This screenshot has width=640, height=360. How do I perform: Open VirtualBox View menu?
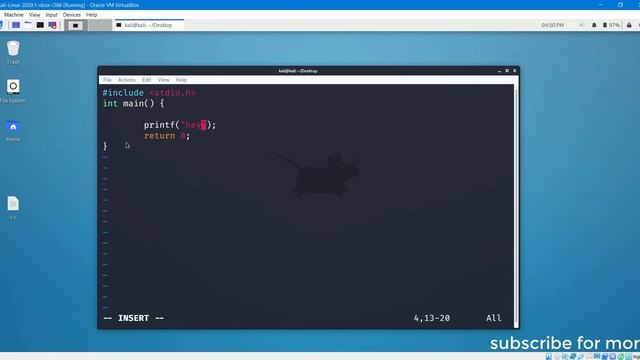point(34,15)
